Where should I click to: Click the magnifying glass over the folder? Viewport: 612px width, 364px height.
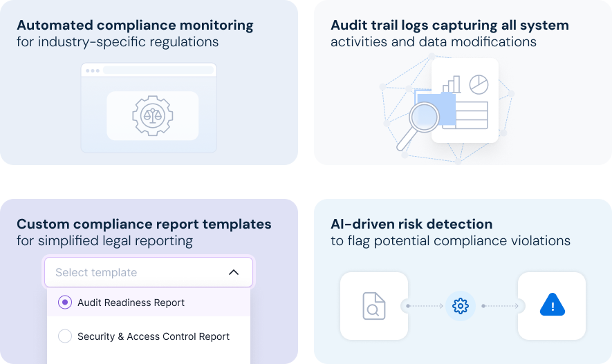pos(418,126)
